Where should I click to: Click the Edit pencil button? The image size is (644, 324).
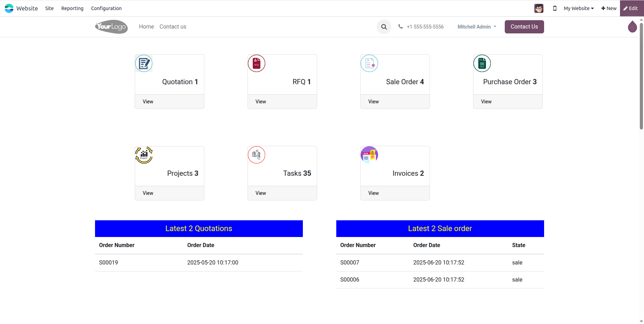[631, 8]
